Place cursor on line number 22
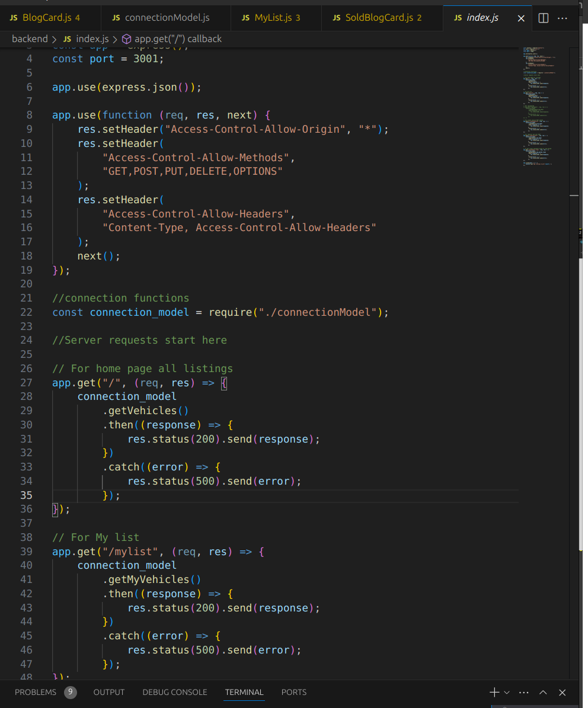The height and width of the screenshot is (708, 588). pyautogui.click(x=26, y=312)
